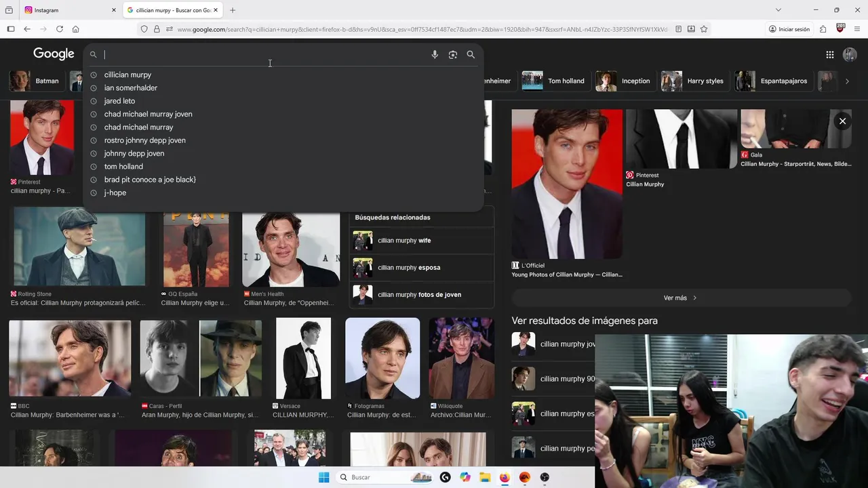Open BBC Barbenheimer image result
868x488 pixels.
70,359
